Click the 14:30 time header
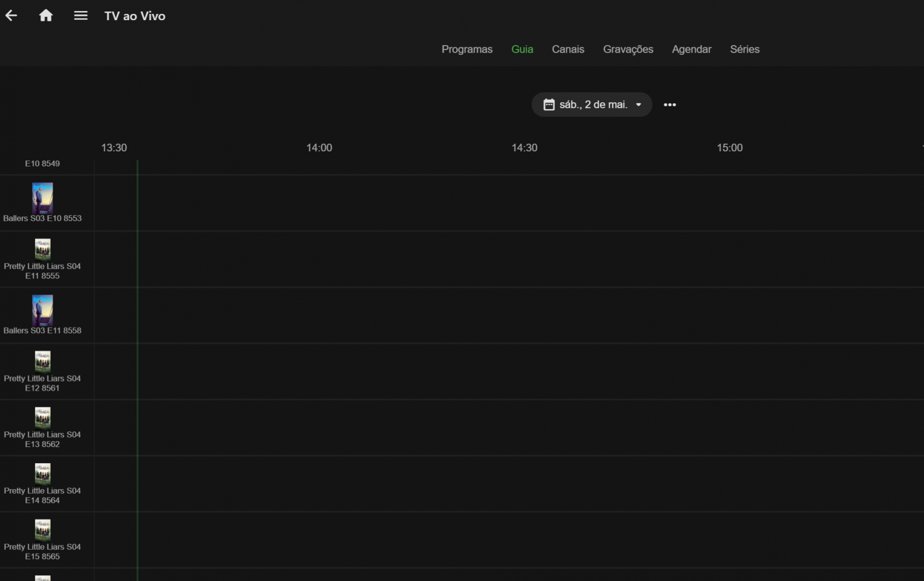Image resolution: width=924 pixels, height=581 pixels. pyautogui.click(x=524, y=148)
